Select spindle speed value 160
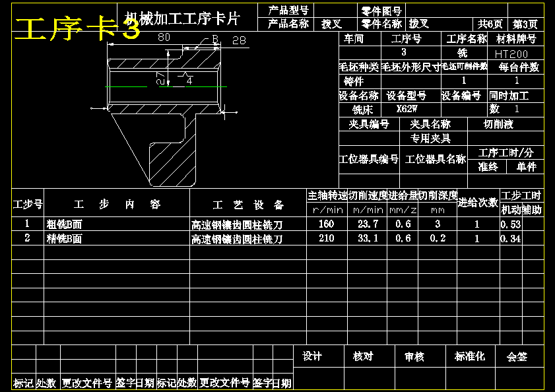 tap(327, 224)
